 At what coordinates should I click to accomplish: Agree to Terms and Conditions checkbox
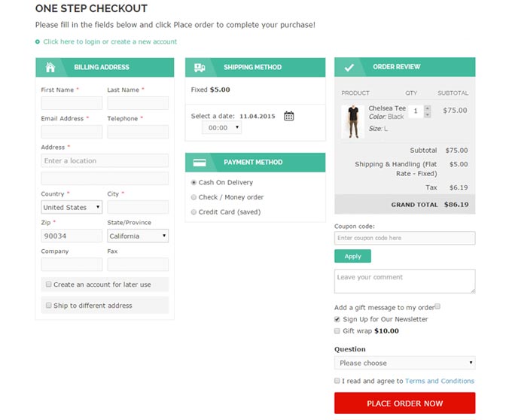[337, 381]
